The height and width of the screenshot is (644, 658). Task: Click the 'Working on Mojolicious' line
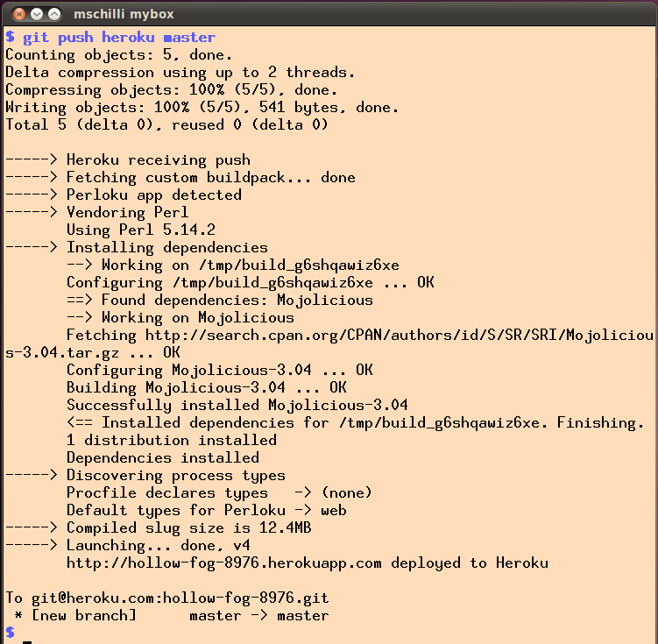click(x=180, y=317)
